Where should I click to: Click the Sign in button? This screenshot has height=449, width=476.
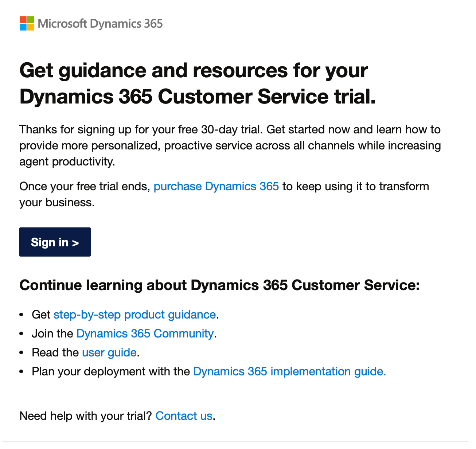pos(55,242)
